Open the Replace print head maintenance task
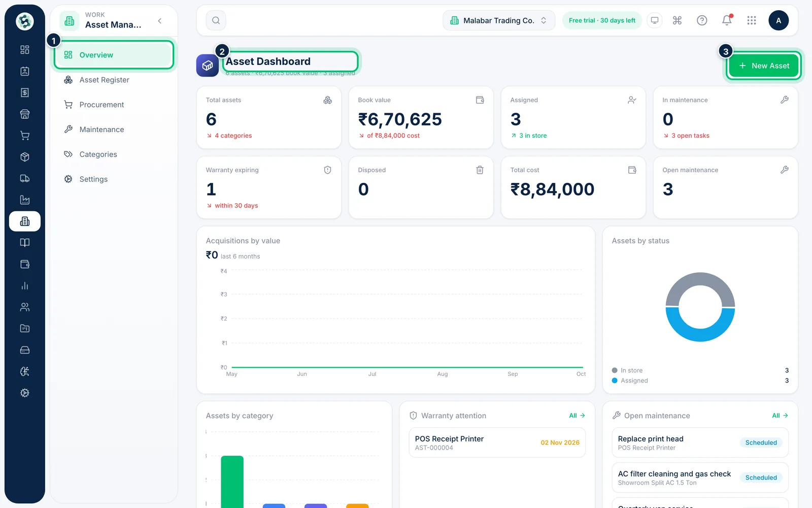 (x=700, y=442)
